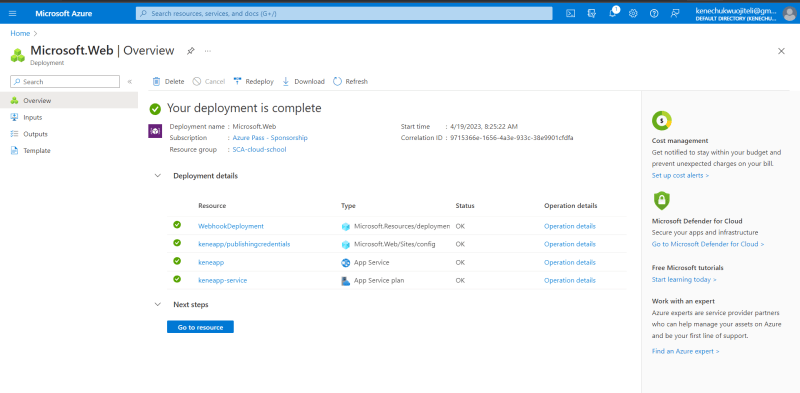800x393 pixels.
Task: Click the Type column header
Action: (348, 206)
